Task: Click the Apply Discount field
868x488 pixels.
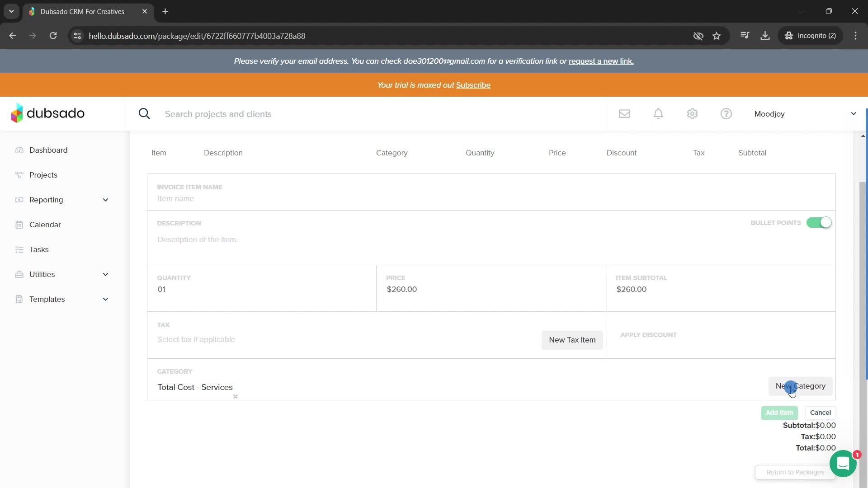Action: pyautogui.click(x=721, y=335)
